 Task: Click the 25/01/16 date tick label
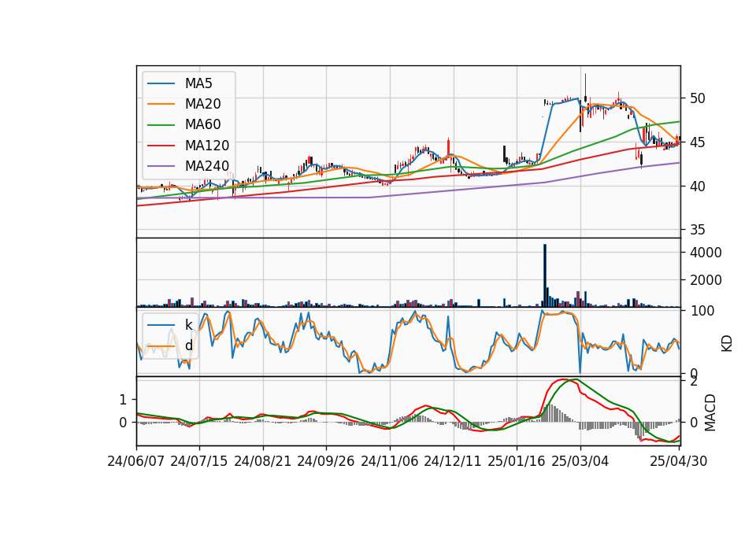tap(517, 461)
